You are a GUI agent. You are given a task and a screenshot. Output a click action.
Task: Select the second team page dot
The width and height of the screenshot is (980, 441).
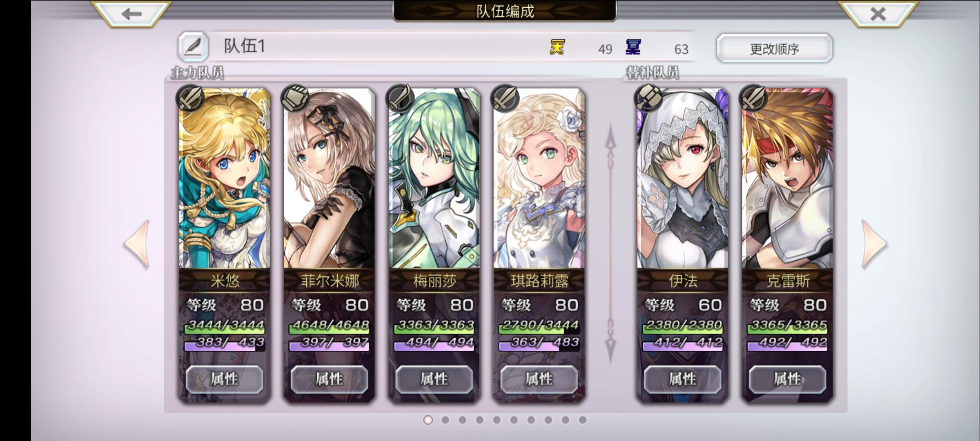(x=445, y=420)
